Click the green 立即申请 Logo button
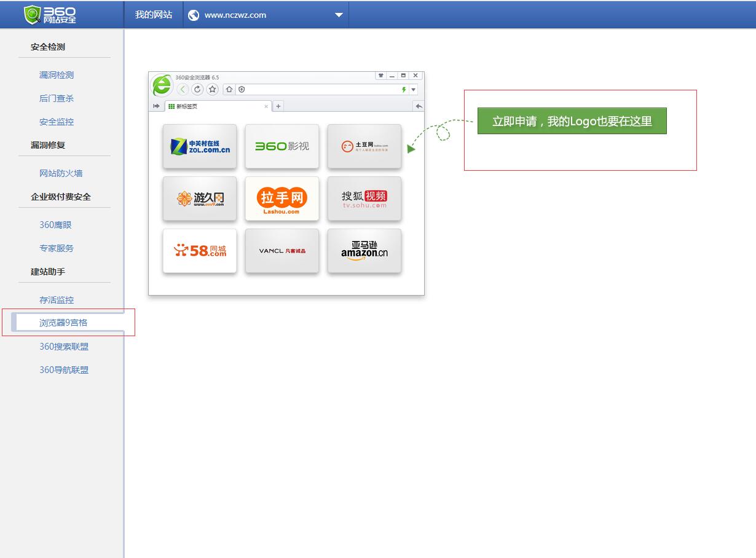The height and width of the screenshot is (558, 756). (572, 121)
